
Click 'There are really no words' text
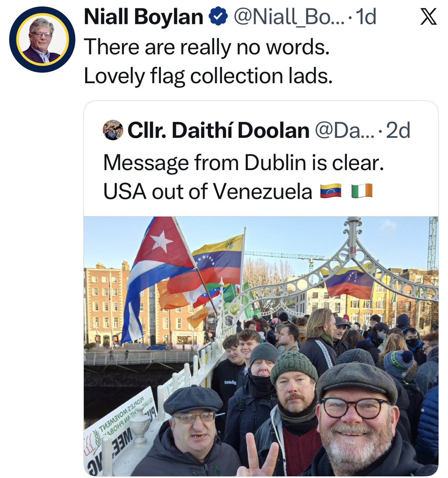click(x=207, y=47)
